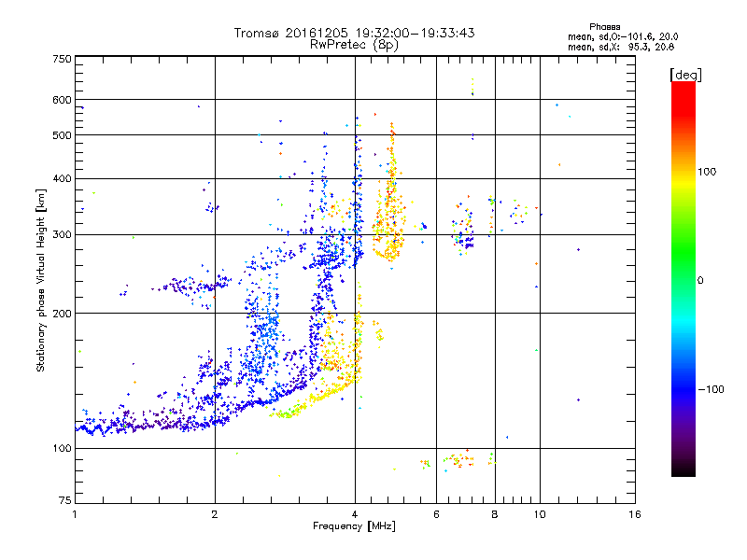Click the '300' y-axis tick label
This screenshot has width=747, height=560.
pos(62,235)
